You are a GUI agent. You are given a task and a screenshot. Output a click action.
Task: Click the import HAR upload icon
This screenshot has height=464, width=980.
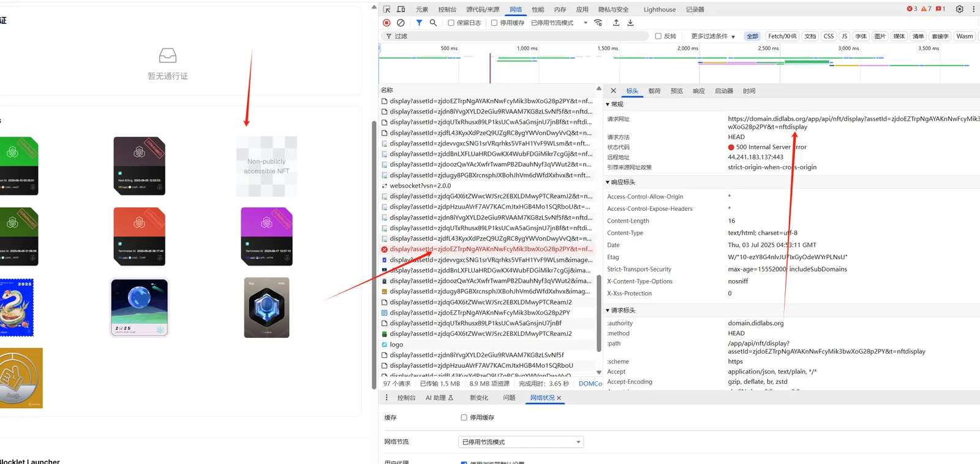pyautogui.click(x=616, y=23)
